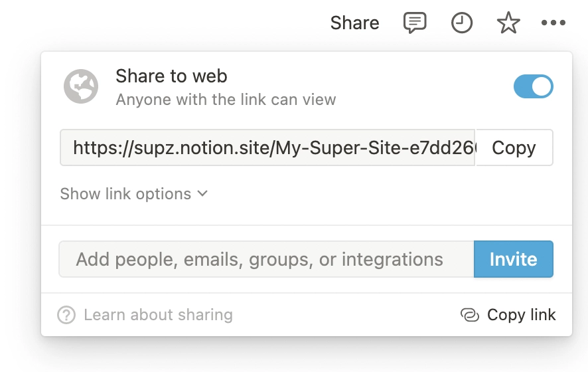Favorite this page with the star icon

[x=508, y=23]
